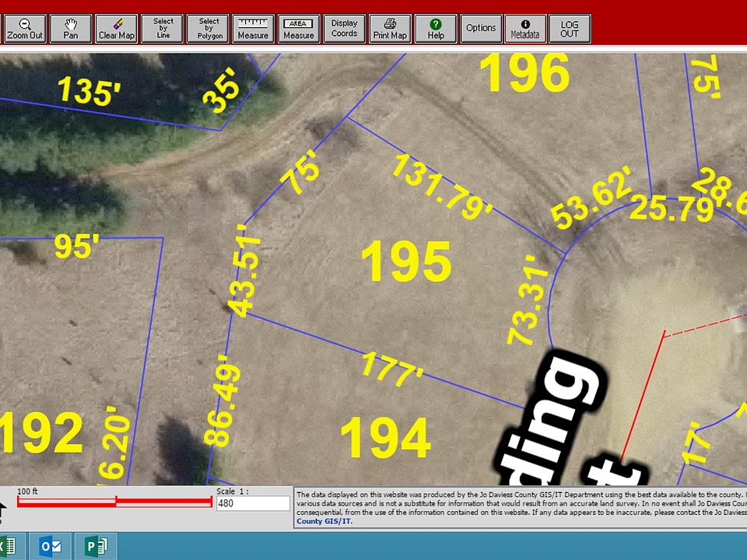The image size is (747, 560).
Task: Open the Help button
Action: tap(436, 29)
